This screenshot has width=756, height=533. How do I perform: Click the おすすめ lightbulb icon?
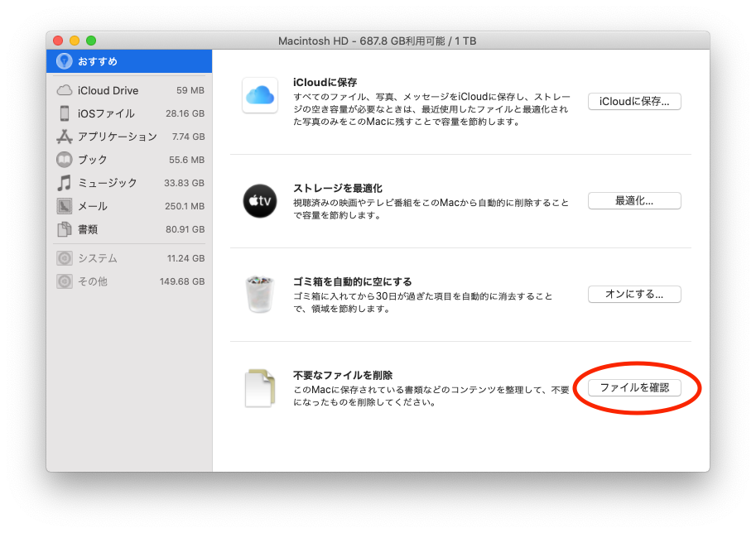[64, 61]
